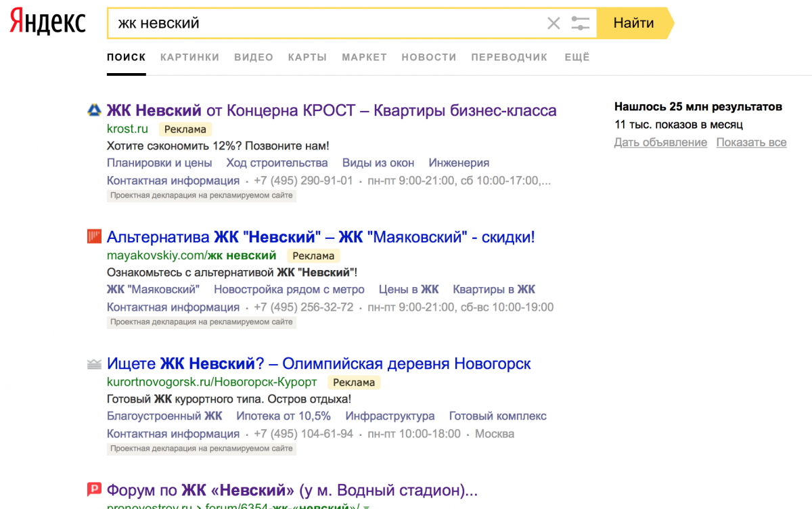Open ЖК Невский от Концерна КРОСТ result
This screenshot has height=509, width=812.
(332, 110)
